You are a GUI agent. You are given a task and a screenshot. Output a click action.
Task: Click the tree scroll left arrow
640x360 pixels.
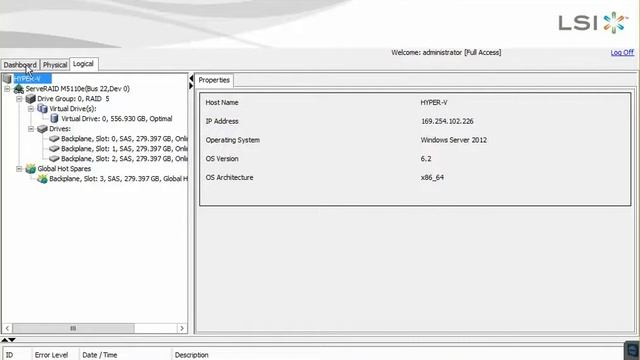[7, 328]
